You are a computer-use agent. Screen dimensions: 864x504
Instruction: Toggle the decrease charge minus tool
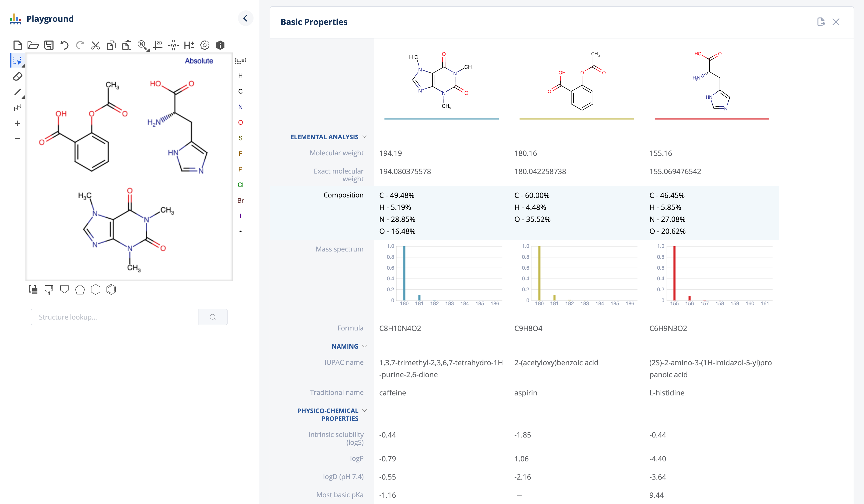tap(17, 139)
